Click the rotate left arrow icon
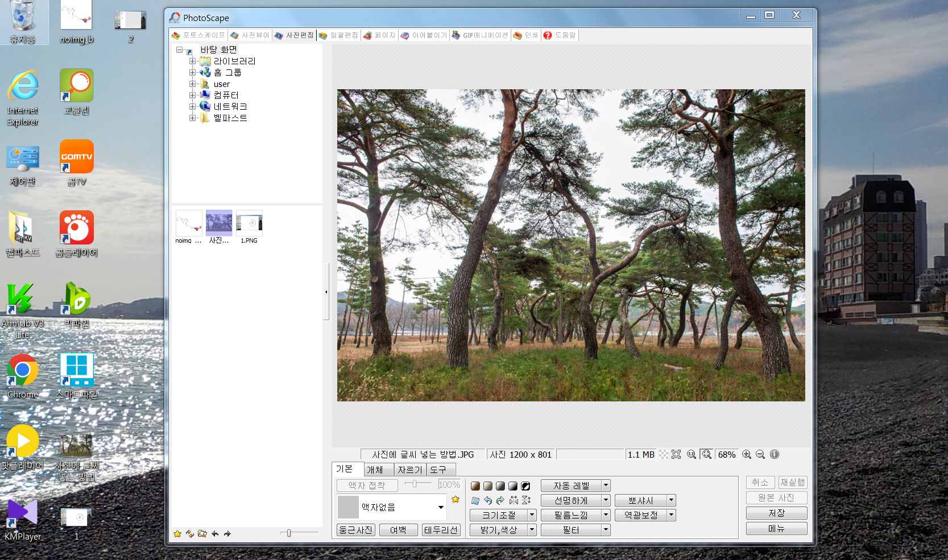This screenshot has width=948, height=560. point(488,500)
